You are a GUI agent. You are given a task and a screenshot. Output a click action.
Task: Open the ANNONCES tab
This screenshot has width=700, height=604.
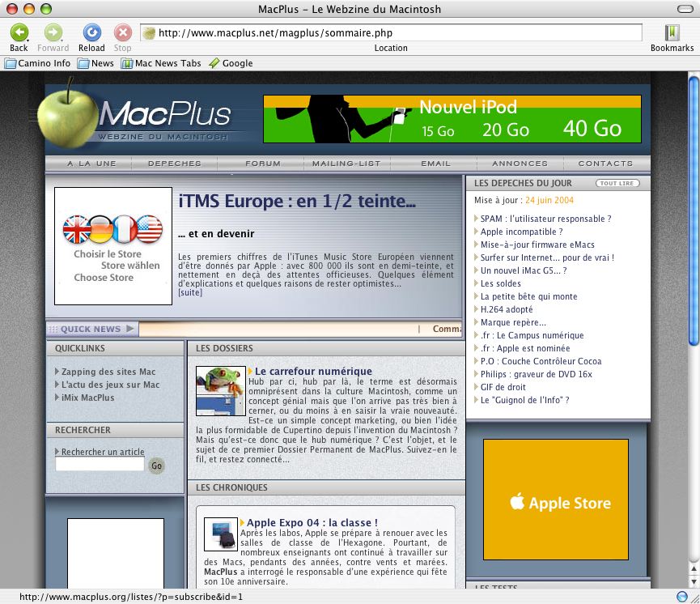point(520,164)
